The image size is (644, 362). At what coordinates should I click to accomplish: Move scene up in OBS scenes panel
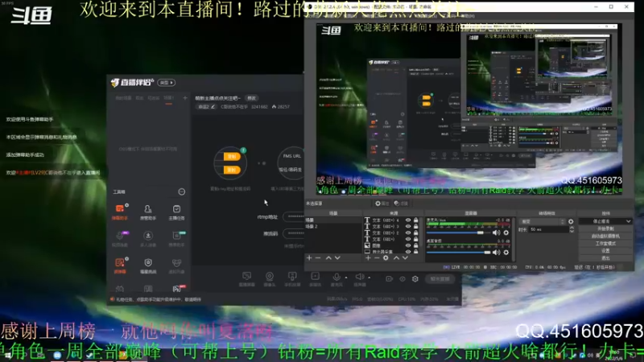coord(328,257)
